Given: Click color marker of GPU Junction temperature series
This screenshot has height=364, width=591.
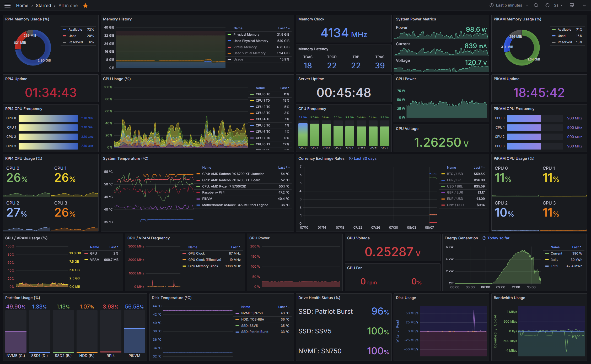Looking at the screenshot, I should pyautogui.click(x=198, y=174).
